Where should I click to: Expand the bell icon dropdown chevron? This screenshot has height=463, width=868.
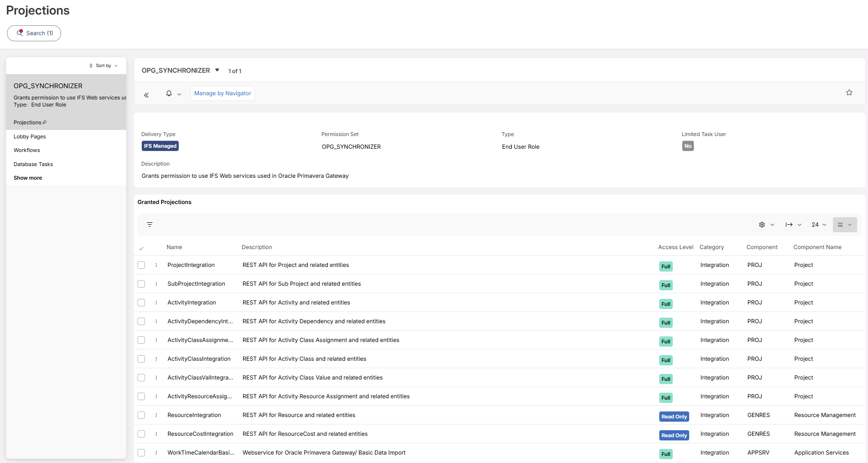coord(179,94)
